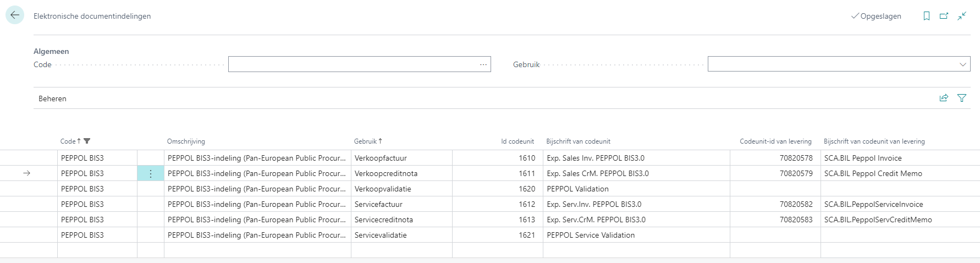Click the Id codeunit column header
This screenshot has width=980, height=263.
(517, 141)
